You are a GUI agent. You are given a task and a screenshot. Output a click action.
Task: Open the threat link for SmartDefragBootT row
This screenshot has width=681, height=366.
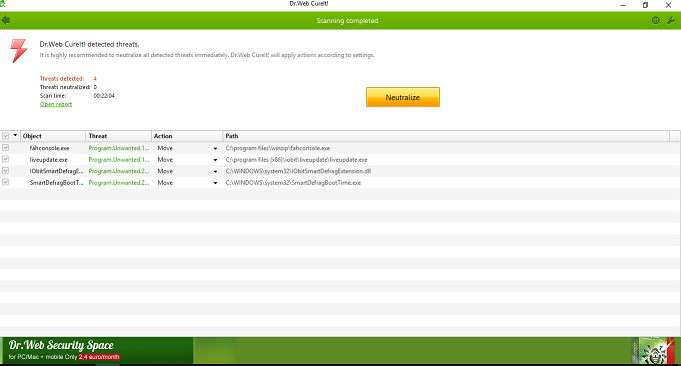[119, 183]
